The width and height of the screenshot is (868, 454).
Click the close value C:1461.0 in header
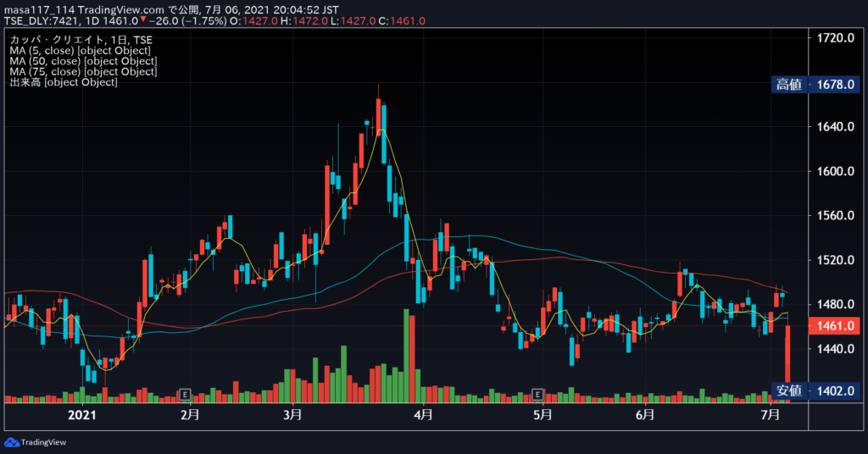(401, 21)
